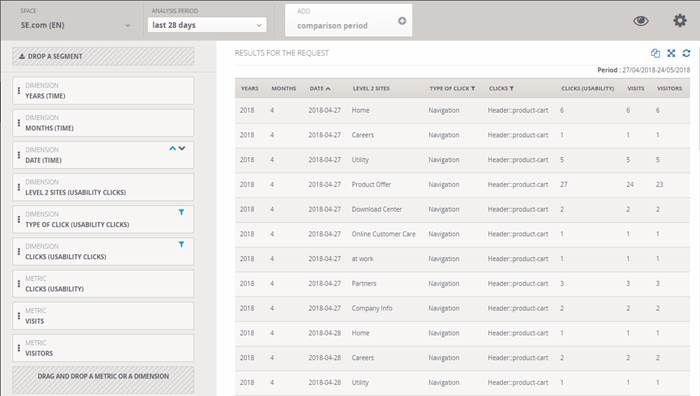Grab the handle of Date (Time) dimension
The image size is (700, 396).
[x=19, y=155]
